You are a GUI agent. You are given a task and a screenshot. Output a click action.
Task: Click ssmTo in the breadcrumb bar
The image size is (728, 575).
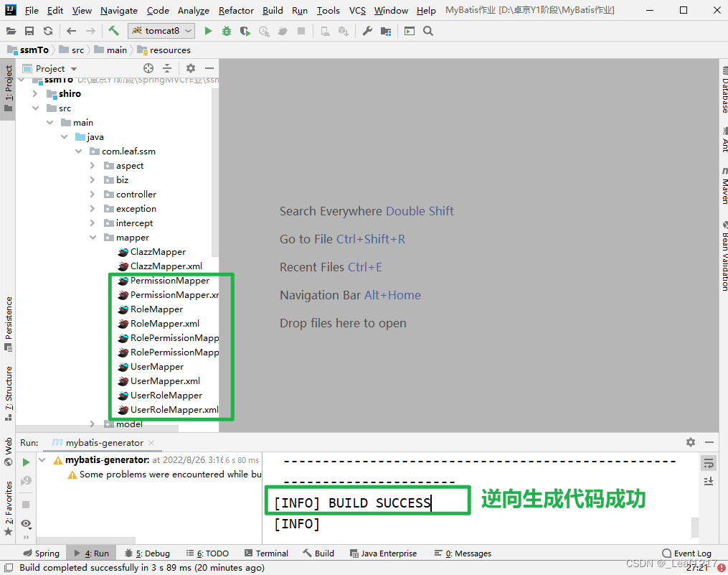pos(34,50)
